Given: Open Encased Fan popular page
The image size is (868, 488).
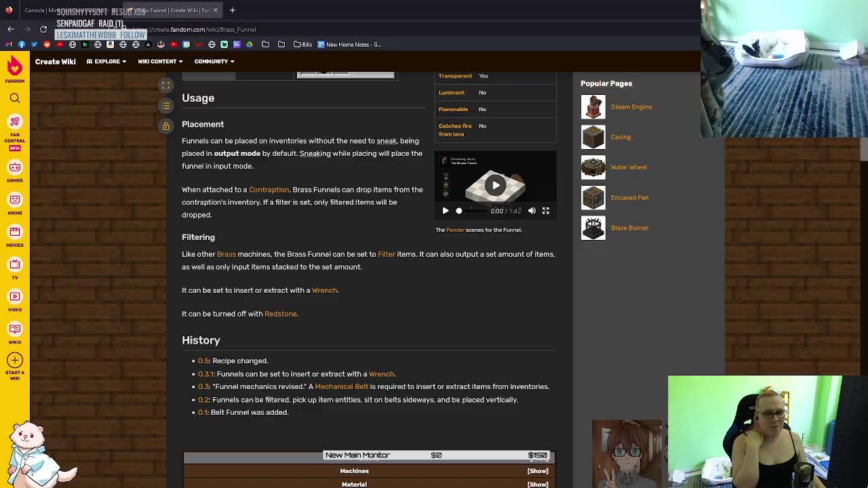Looking at the screenshot, I should [x=629, y=198].
